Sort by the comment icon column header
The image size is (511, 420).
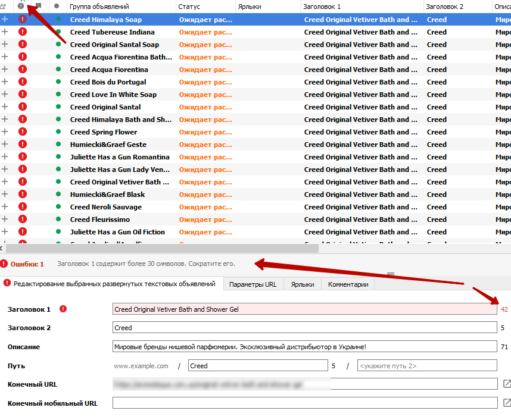(39, 5)
